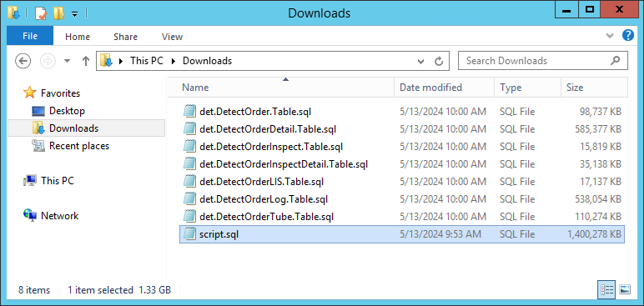Open the View ribbon tab
Image resolution: width=644 pixels, height=306 pixels.
click(172, 37)
